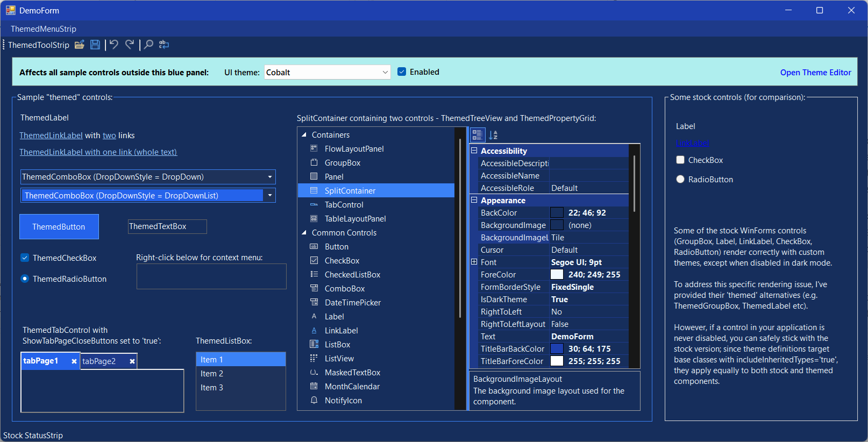Uncheck the ThemedCheckBox
The width and height of the screenshot is (868, 442).
click(25, 258)
